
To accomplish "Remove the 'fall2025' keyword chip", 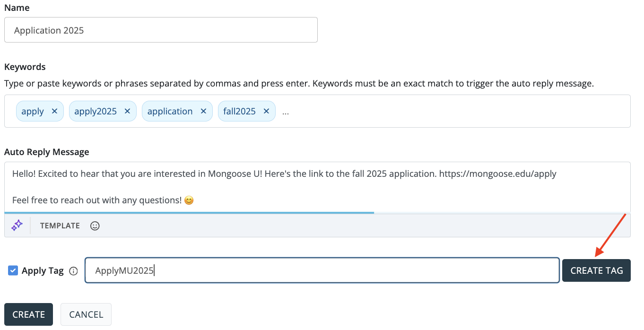I will [x=266, y=112].
